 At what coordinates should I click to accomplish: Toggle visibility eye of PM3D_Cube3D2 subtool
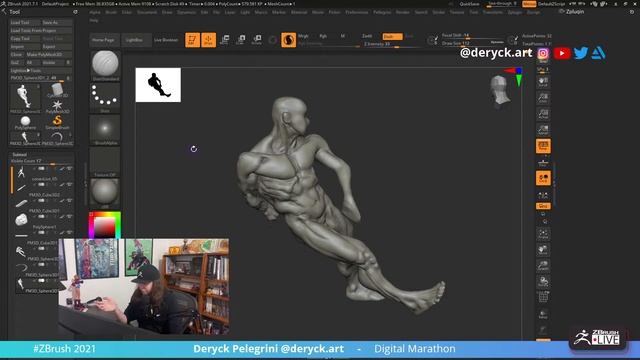click(x=69, y=184)
